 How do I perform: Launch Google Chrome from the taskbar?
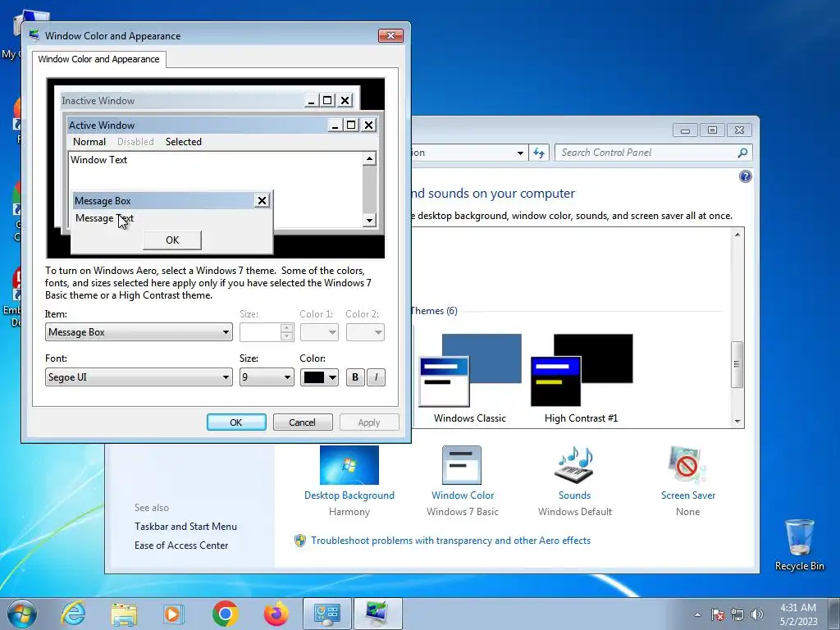click(x=225, y=614)
